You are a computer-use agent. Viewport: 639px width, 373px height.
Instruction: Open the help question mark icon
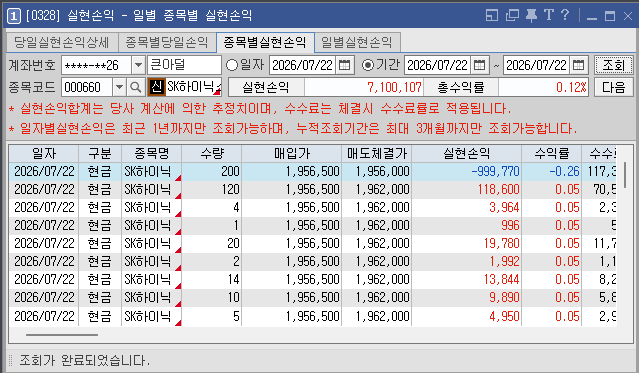[565, 15]
